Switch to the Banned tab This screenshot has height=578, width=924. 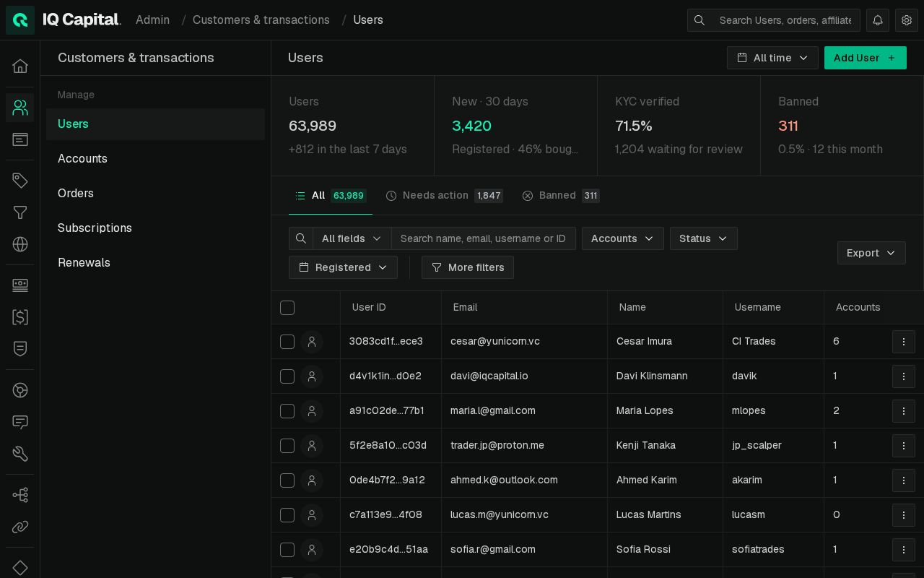point(561,196)
